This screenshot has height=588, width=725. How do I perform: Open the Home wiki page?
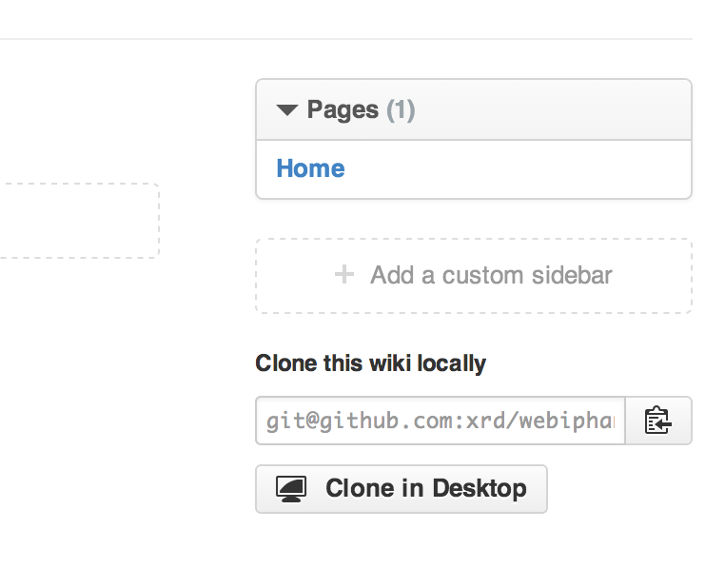click(x=310, y=169)
